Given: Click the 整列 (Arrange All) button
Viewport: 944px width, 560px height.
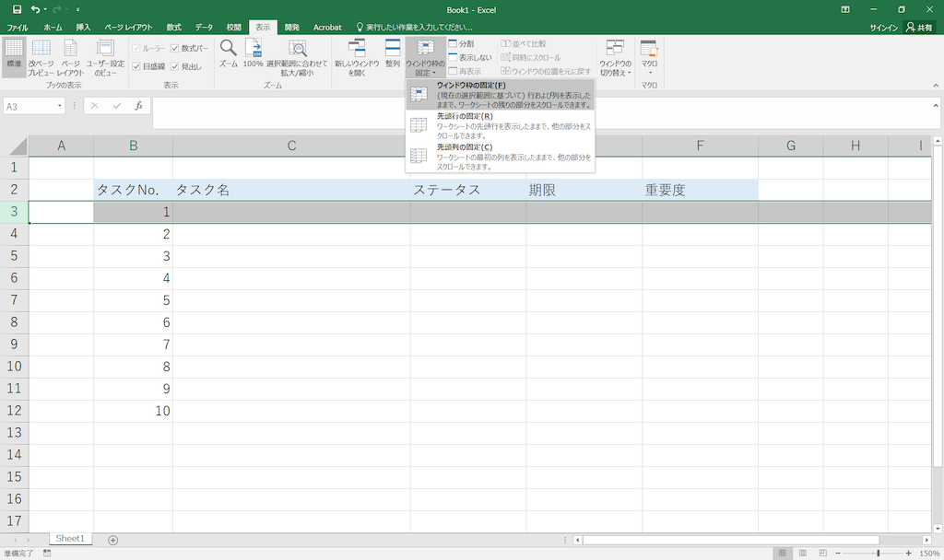Looking at the screenshot, I should click(x=393, y=52).
